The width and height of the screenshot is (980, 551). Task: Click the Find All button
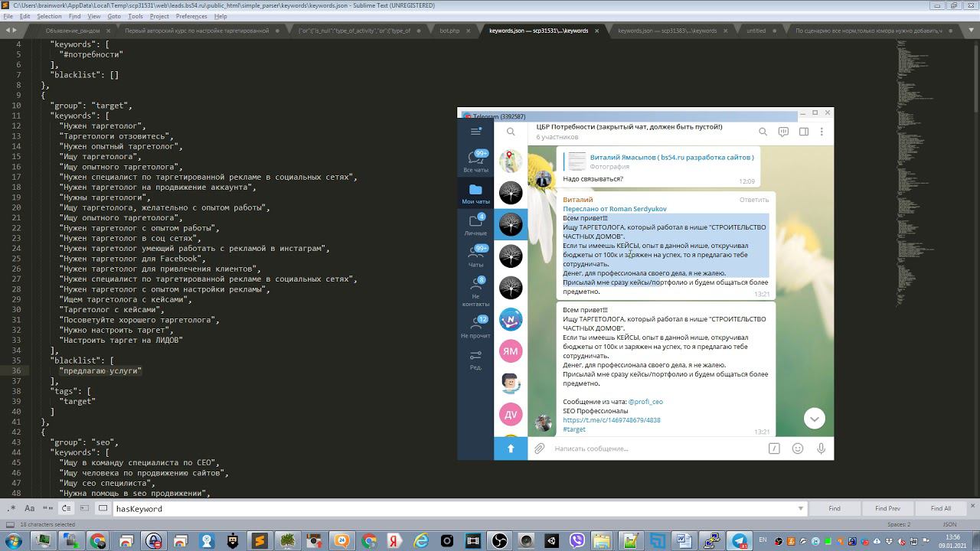[940, 508]
